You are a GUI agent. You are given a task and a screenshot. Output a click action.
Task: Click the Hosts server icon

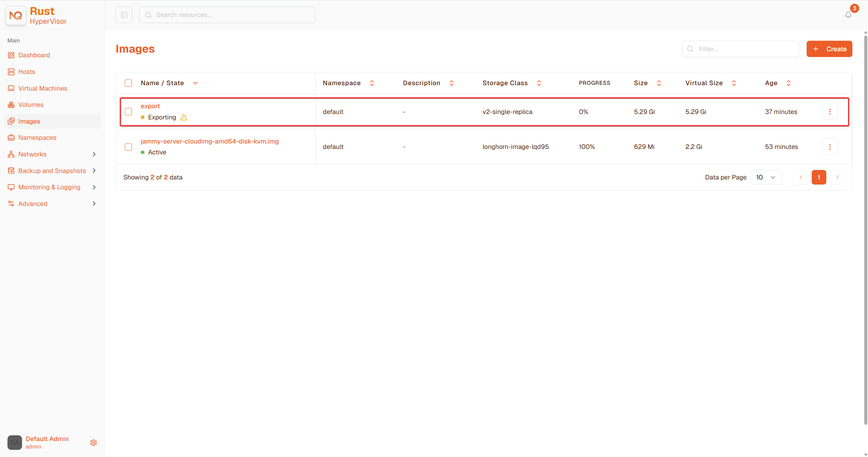point(11,72)
